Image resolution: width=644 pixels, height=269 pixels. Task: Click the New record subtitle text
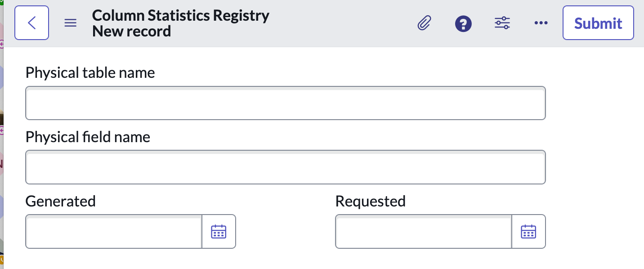pyautogui.click(x=131, y=31)
